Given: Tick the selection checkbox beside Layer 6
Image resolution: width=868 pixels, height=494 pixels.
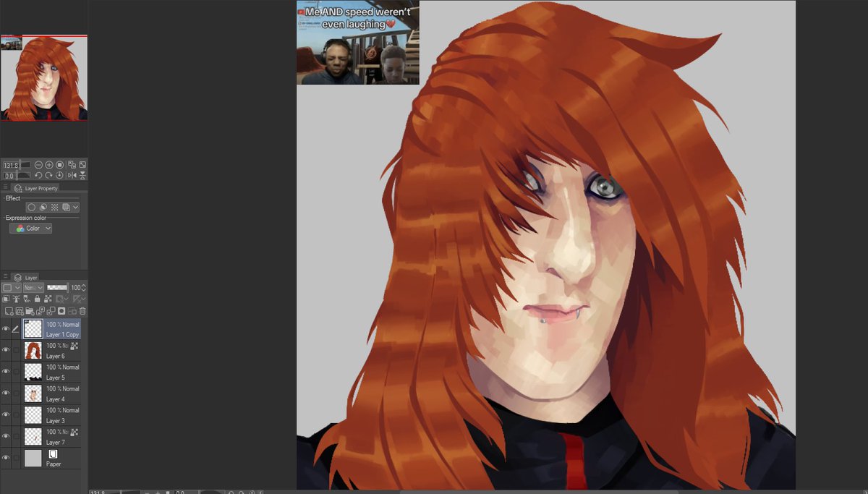Looking at the screenshot, I should [x=16, y=350].
